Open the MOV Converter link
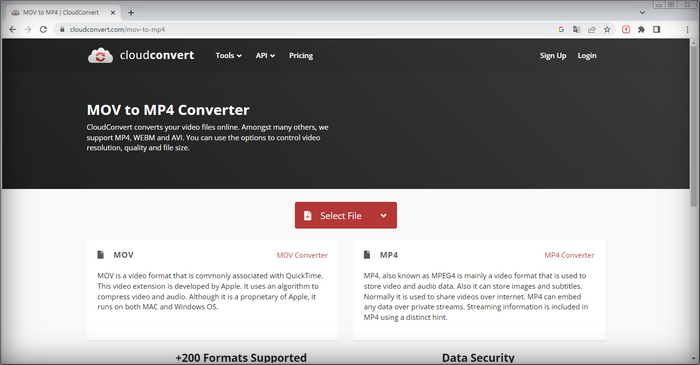The image size is (700, 365). [302, 255]
